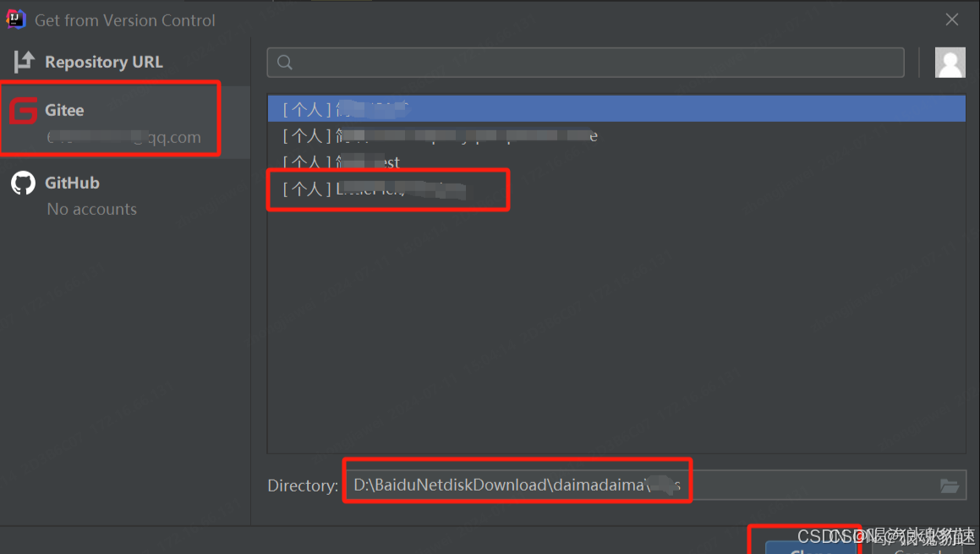The width and height of the screenshot is (980, 554).
Task: Click into the Directory path field
Action: coord(654,485)
